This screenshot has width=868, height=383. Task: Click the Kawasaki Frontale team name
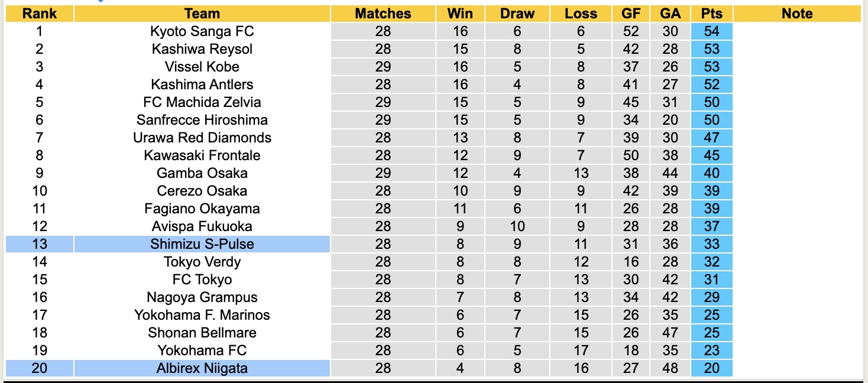(202, 155)
